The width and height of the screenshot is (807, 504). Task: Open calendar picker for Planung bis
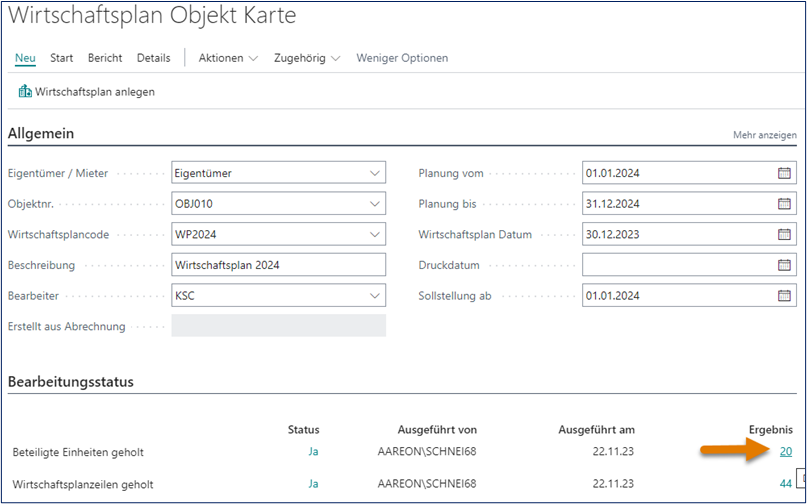tap(784, 204)
